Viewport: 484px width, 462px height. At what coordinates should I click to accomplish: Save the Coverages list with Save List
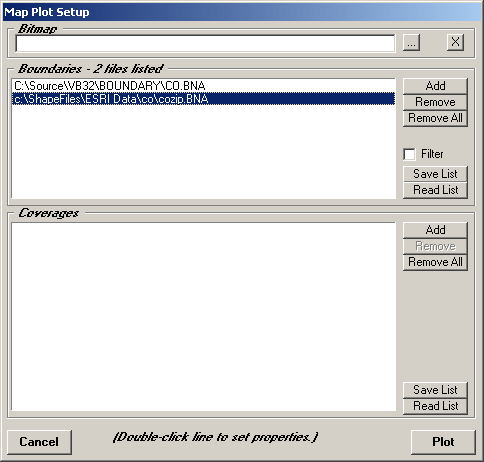click(435, 390)
